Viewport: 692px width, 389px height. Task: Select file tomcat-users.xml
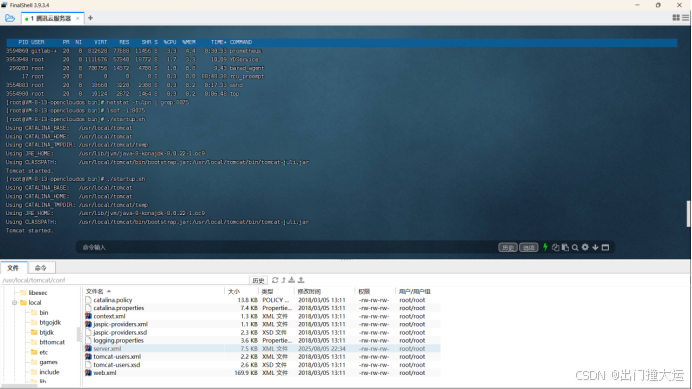click(117, 357)
